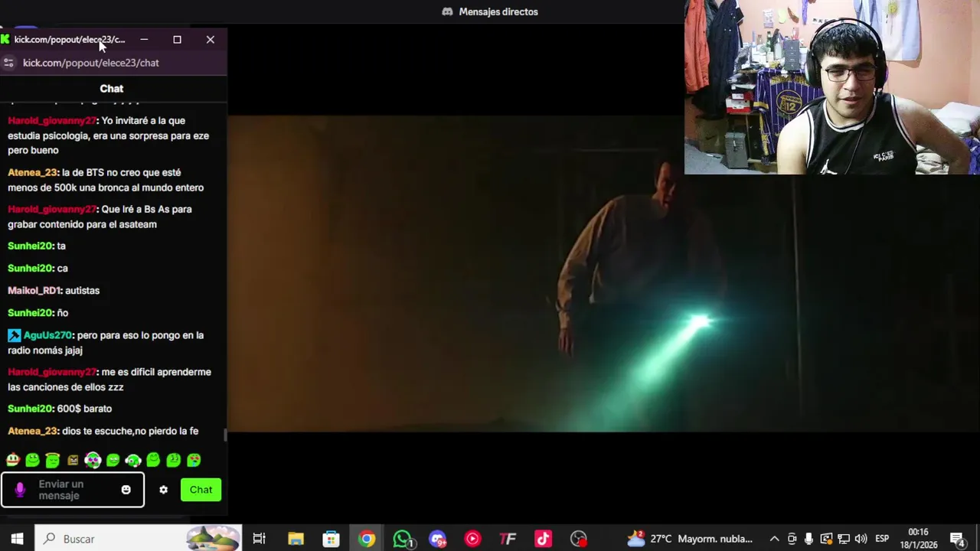Click username Maikol_RD1 in chat

coord(34,291)
